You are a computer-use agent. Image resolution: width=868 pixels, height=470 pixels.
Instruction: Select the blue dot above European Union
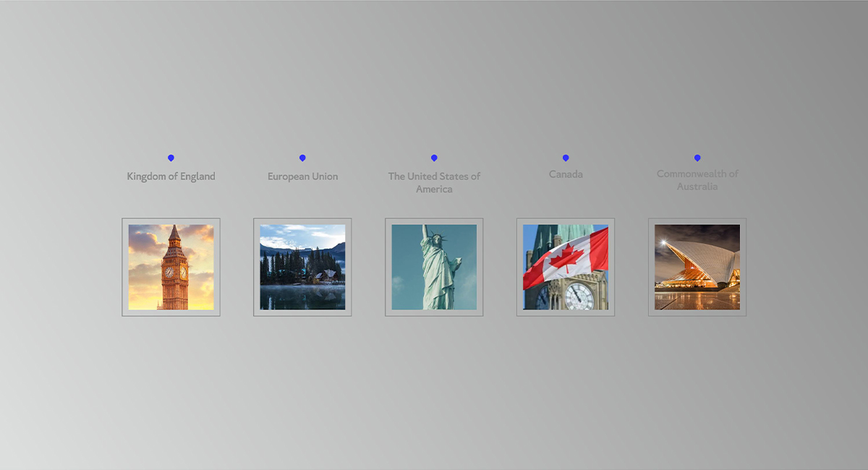[302, 158]
